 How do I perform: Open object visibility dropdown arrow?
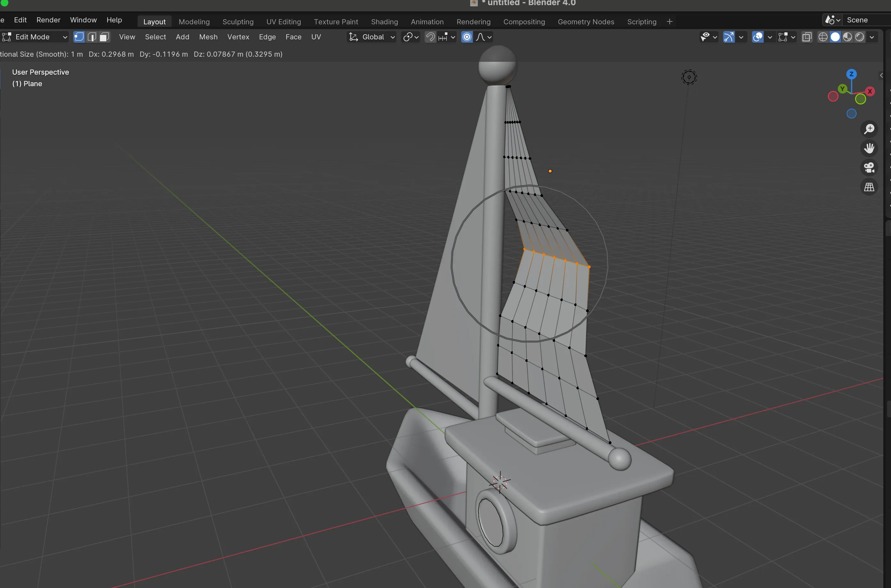[715, 37]
